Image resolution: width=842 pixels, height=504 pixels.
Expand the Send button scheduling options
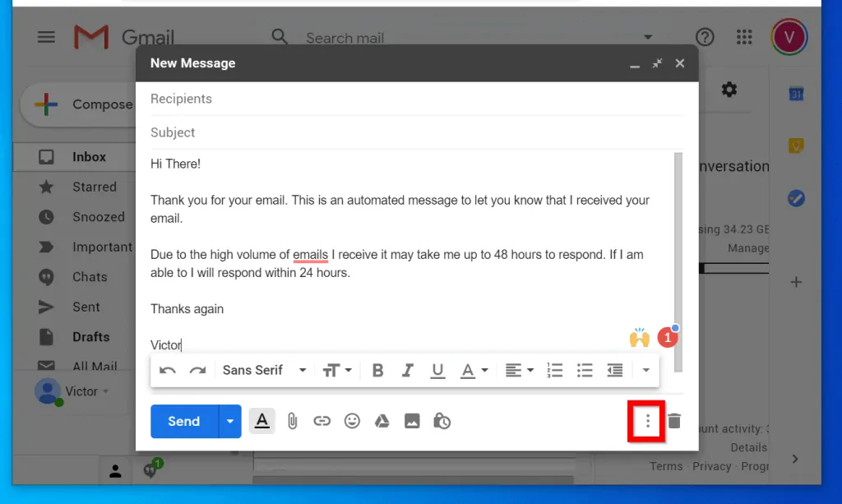[x=229, y=421]
